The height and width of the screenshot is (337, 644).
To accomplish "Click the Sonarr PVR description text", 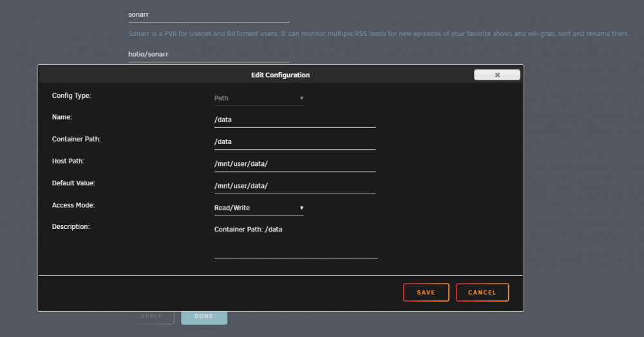I will pos(379,33).
